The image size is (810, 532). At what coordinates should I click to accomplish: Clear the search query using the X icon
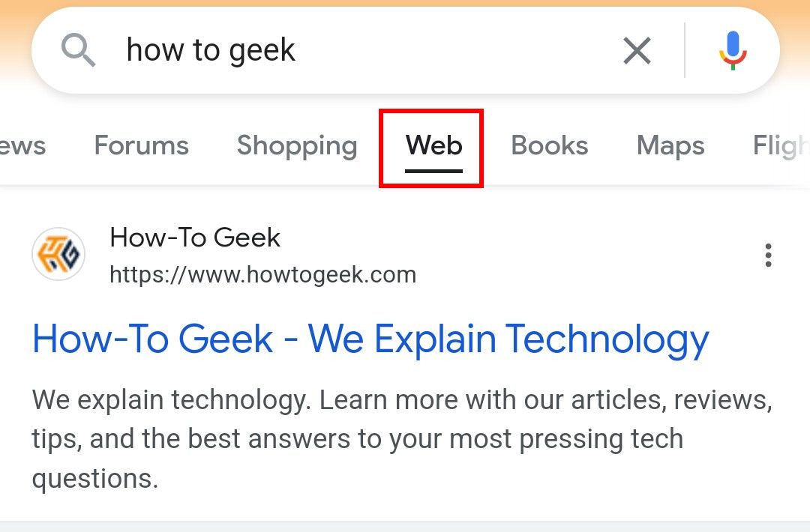pos(637,50)
